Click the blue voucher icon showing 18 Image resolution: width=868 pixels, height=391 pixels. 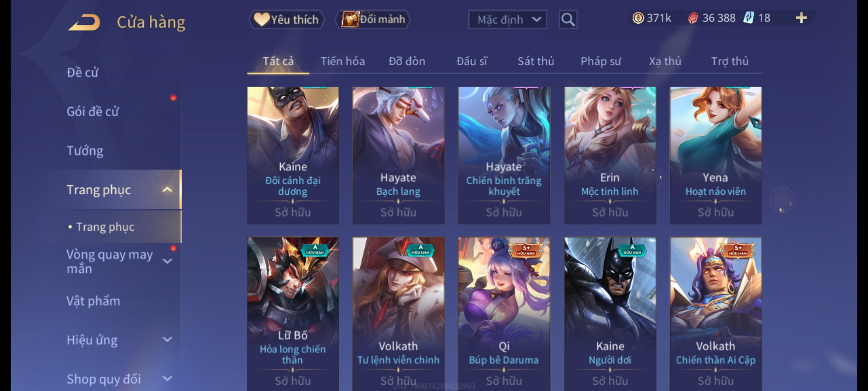[748, 18]
